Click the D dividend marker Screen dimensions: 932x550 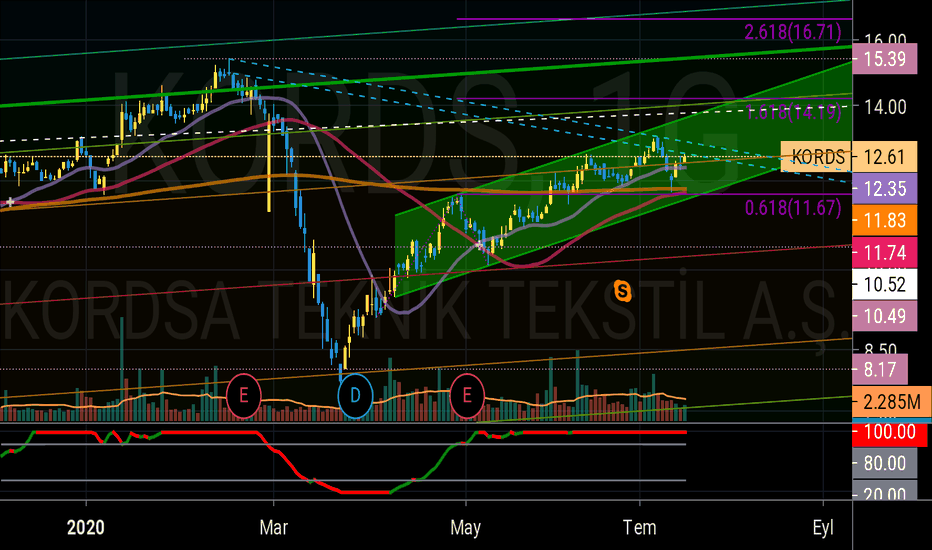[355, 395]
